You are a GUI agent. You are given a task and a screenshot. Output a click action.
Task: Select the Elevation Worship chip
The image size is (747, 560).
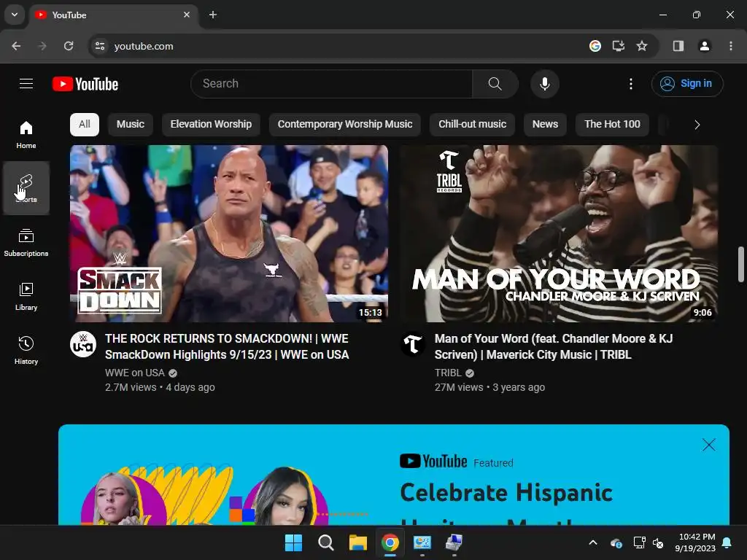point(211,124)
